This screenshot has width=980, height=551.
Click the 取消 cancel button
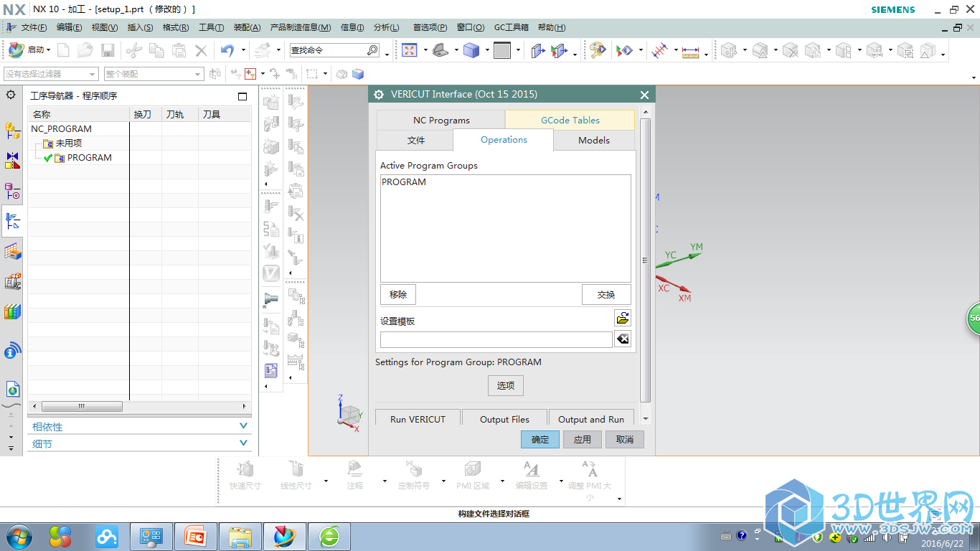[625, 439]
